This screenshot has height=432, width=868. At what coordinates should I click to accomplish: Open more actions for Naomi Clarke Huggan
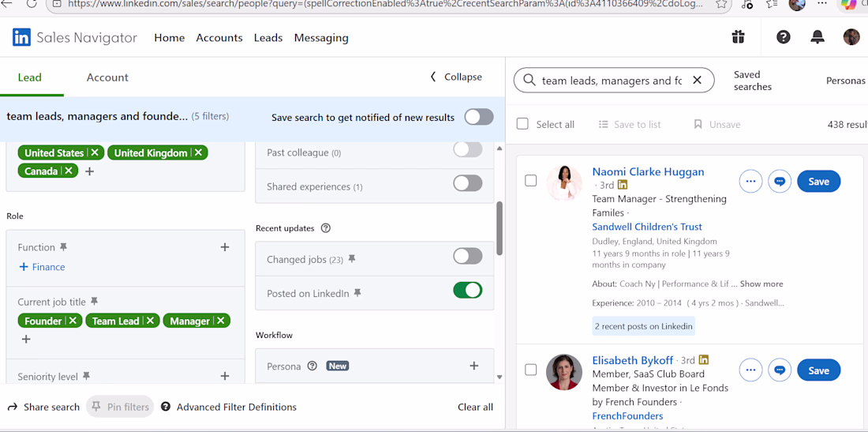(x=750, y=181)
